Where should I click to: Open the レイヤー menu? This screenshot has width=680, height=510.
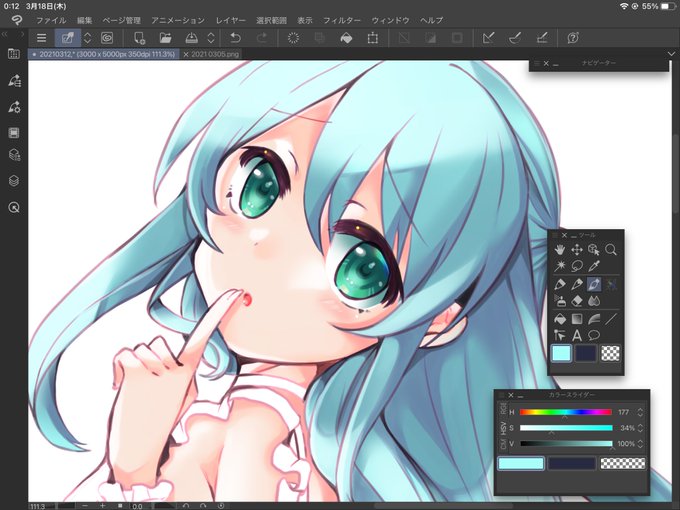click(x=231, y=20)
